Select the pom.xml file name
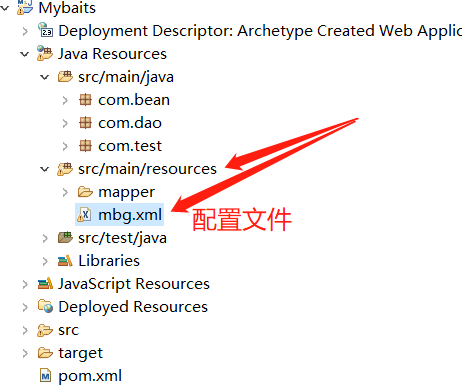This screenshot has height=392, width=463. (90, 376)
